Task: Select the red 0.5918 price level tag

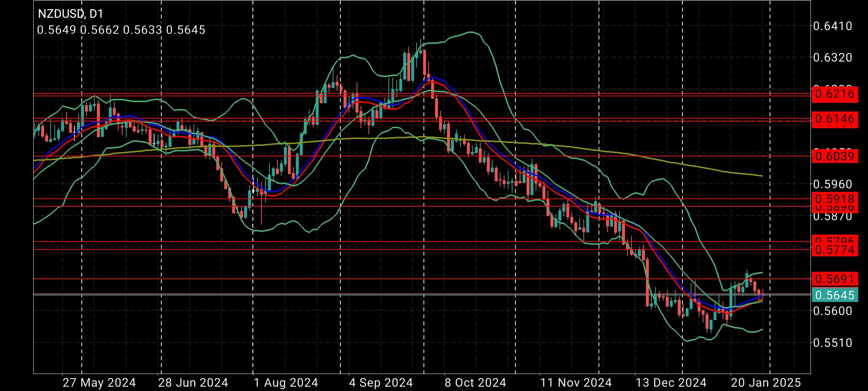Action: (x=835, y=199)
